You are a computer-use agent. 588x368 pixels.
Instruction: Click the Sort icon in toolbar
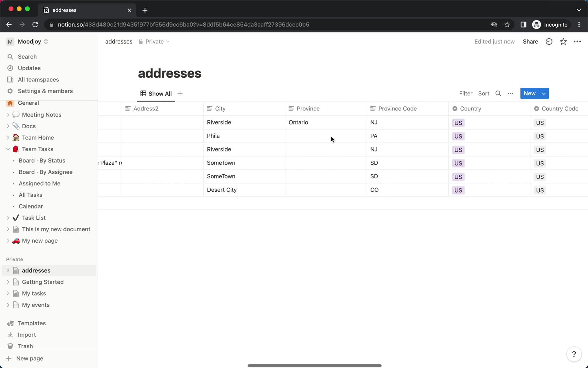point(484,93)
